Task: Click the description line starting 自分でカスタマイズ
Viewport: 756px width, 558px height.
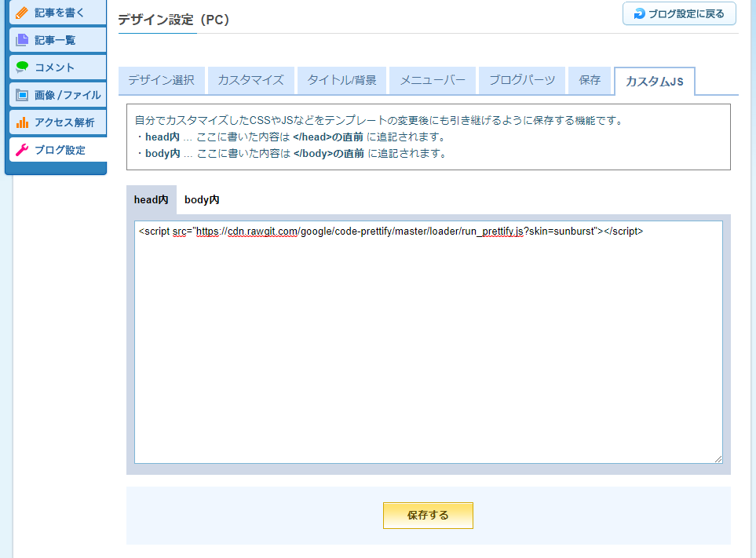Action: tap(379, 120)
